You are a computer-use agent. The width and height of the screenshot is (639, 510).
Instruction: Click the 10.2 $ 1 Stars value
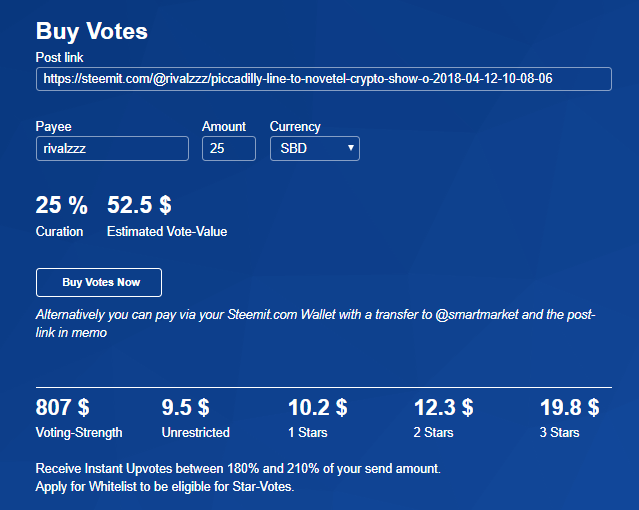click(x=317, y=407)
